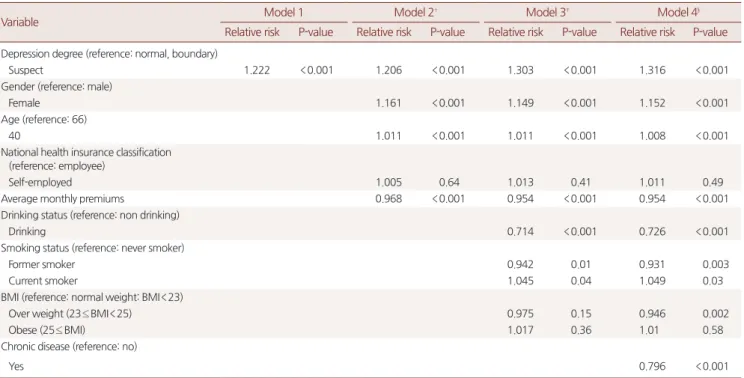The image size is (744, 378).
Task: Click relative risk value 1.161
Action: (389, 103)
